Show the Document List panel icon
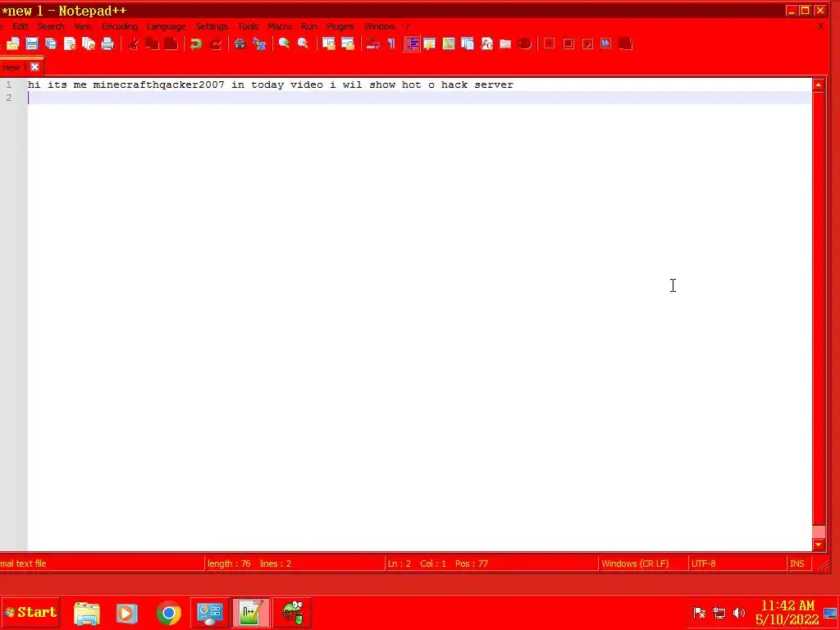The image size is (840, 630). tap(468, 44)
